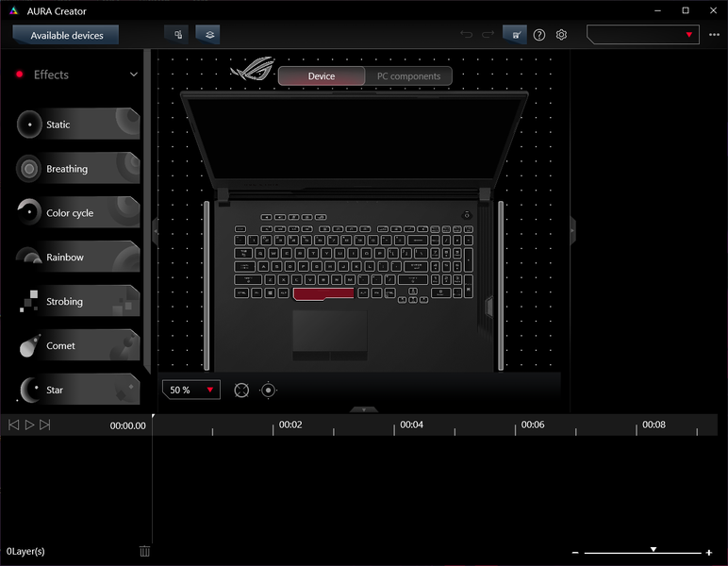Click the 00:04 timeline mark

coord(411,424)
